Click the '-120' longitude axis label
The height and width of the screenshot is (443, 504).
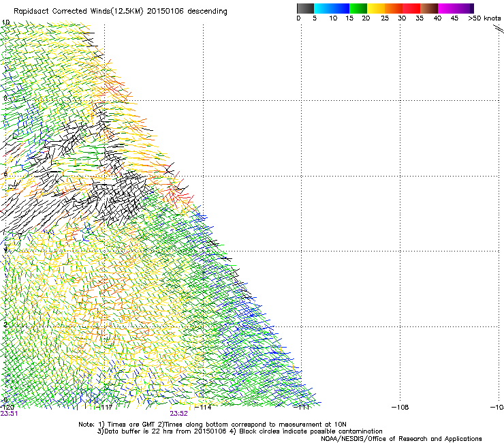pos(7,408)
